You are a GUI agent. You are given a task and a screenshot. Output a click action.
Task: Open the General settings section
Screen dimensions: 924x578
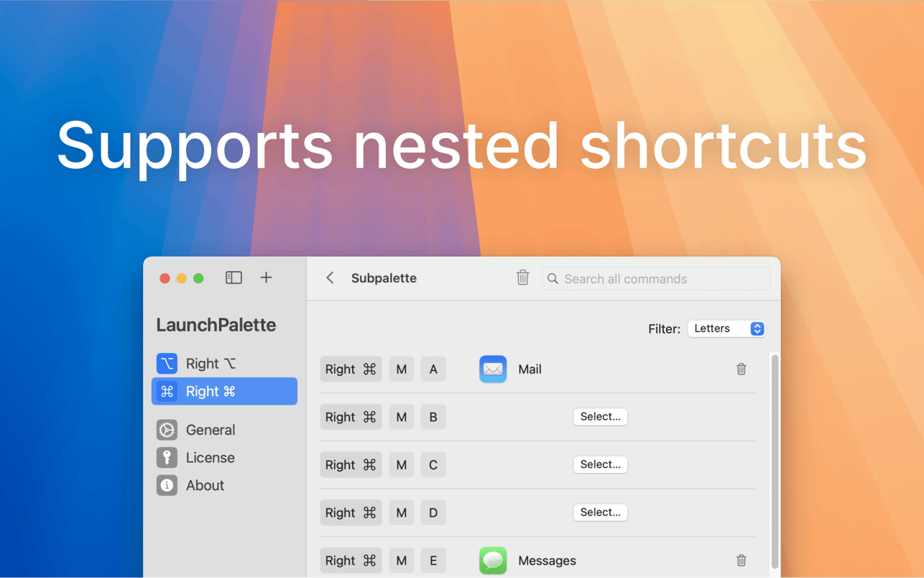point(224,430)
